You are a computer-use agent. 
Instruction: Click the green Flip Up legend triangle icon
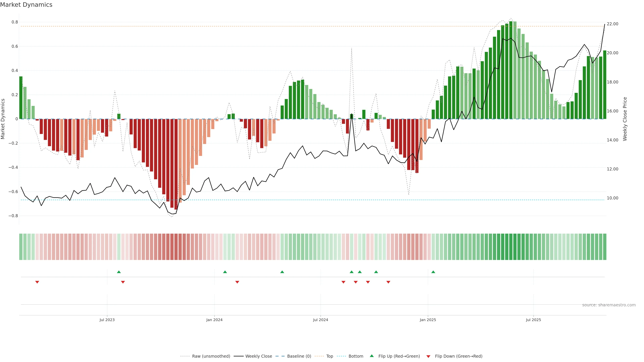pos(372,356)
